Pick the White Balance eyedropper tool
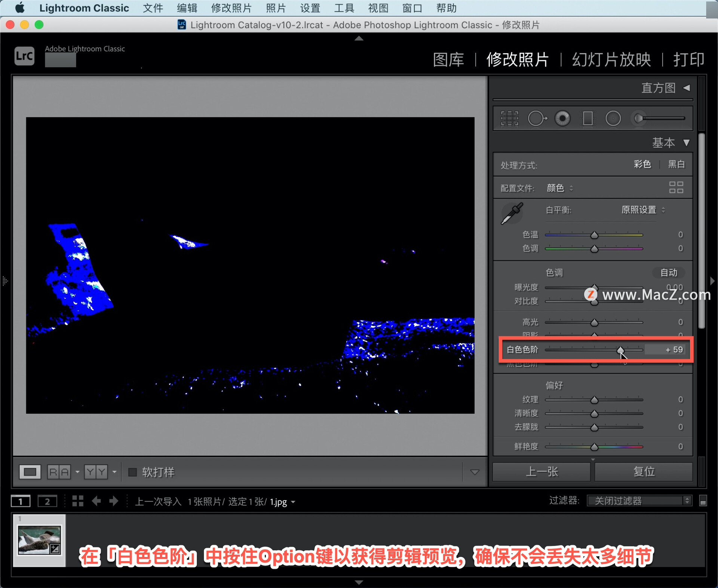This screenshot has height=588, width=718. [x=512, y=214]
